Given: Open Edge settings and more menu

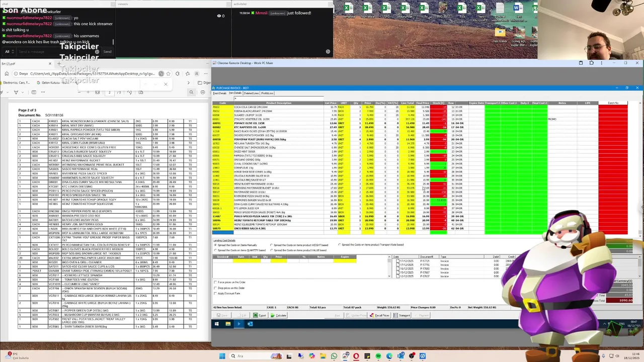Looking at the screenshot, I should pos(205,73).
